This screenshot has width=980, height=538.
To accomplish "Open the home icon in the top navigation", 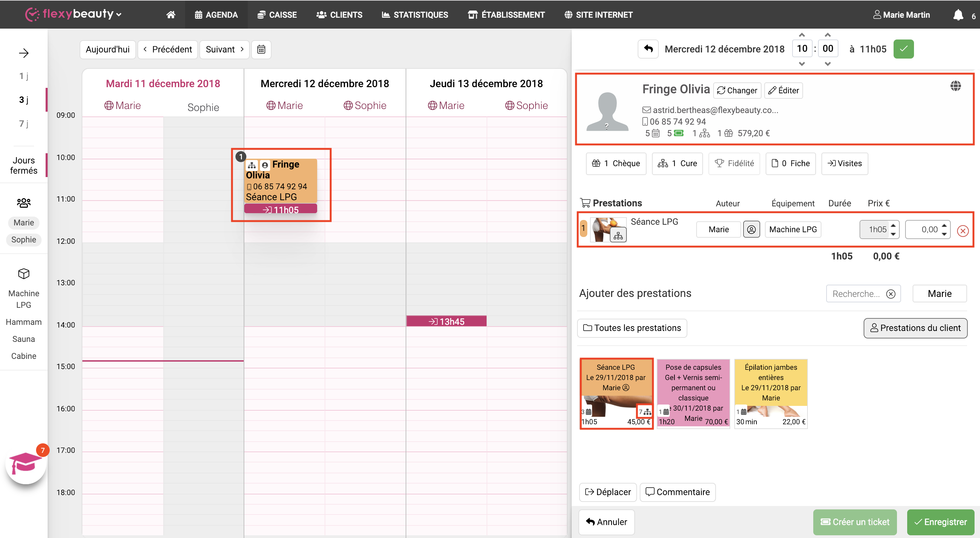I will 171,14.
